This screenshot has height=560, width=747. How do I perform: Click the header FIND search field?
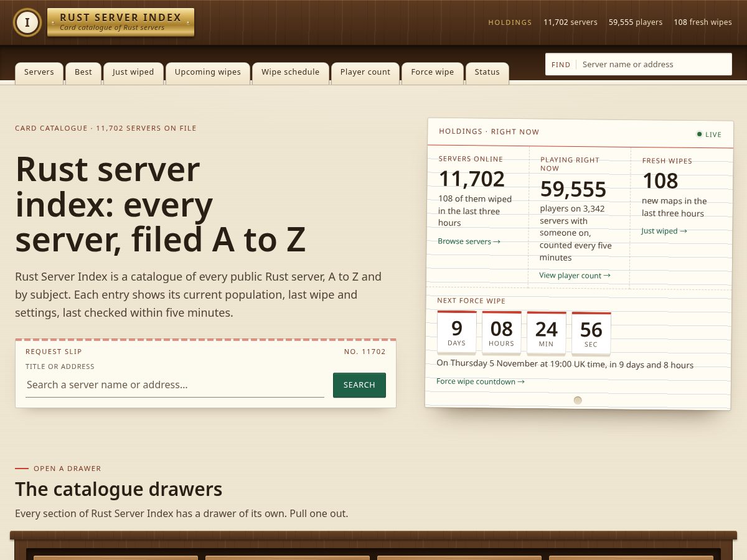[x=639, y=64]
